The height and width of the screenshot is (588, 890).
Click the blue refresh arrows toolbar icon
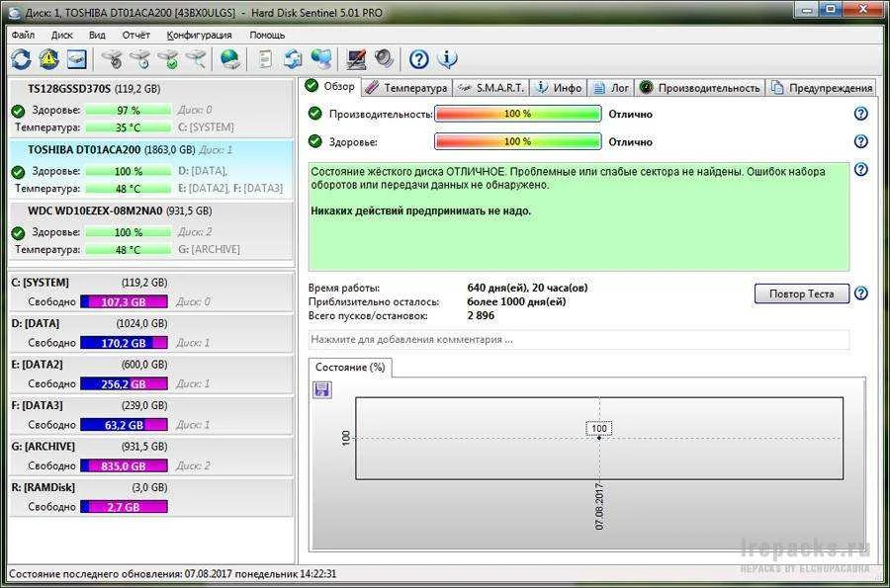click(x=21, y=59)
